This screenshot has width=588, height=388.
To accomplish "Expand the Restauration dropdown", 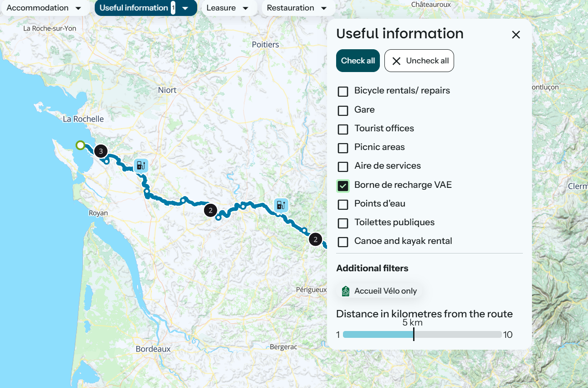I will tap(297, 8).
